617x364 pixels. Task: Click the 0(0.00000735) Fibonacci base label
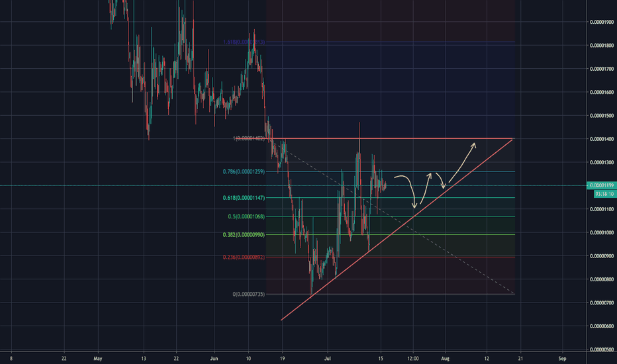249,294
